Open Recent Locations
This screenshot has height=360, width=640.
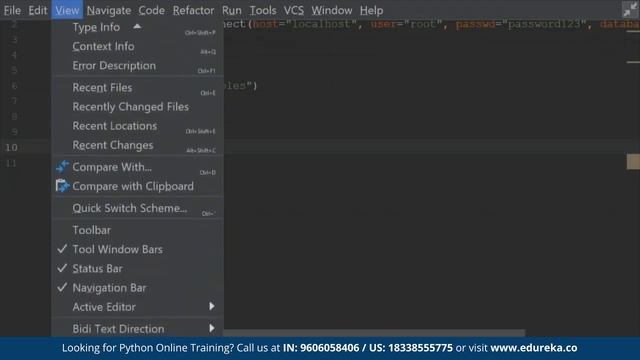[x=138, y=126]
